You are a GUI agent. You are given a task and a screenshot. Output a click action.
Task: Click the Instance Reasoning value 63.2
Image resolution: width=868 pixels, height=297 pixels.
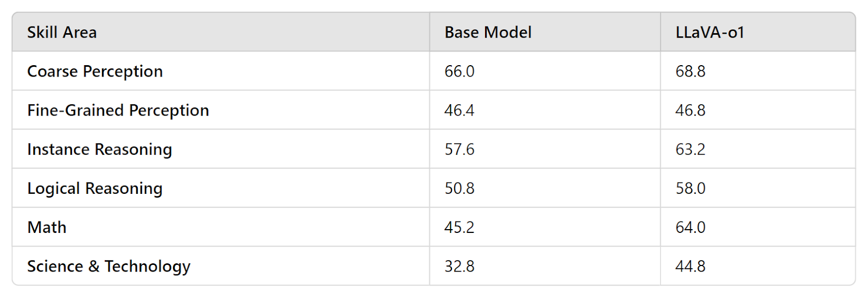691,149
